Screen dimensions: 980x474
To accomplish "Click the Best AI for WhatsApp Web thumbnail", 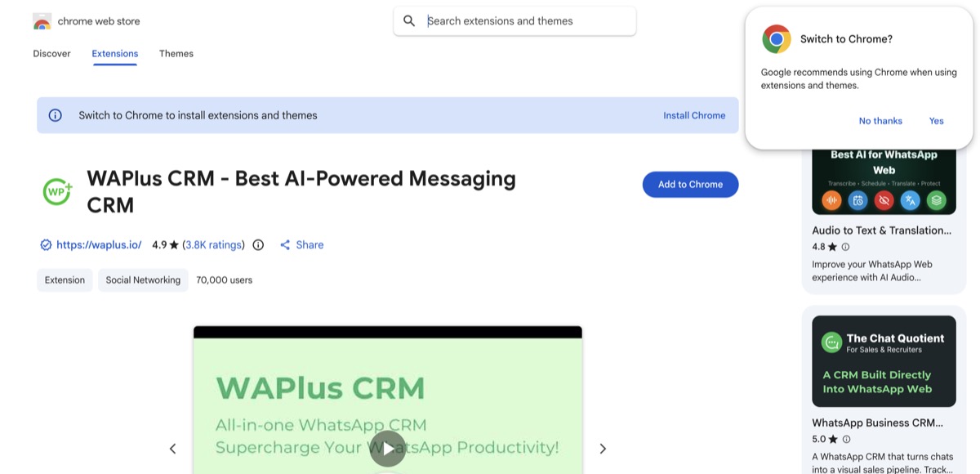I will (884, 181).
